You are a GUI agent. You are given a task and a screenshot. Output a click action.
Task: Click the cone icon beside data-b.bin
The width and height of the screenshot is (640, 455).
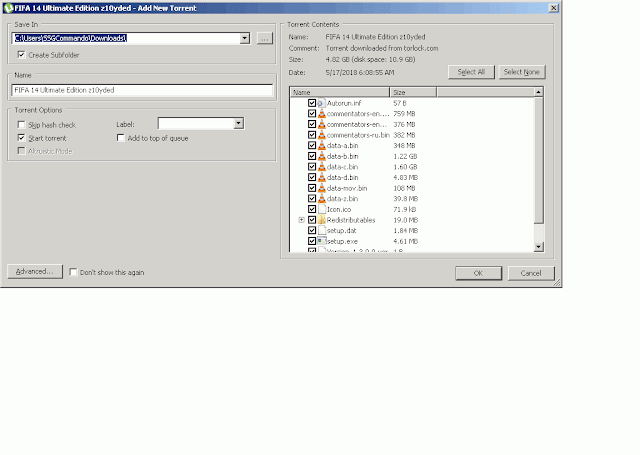pos(322,156)
